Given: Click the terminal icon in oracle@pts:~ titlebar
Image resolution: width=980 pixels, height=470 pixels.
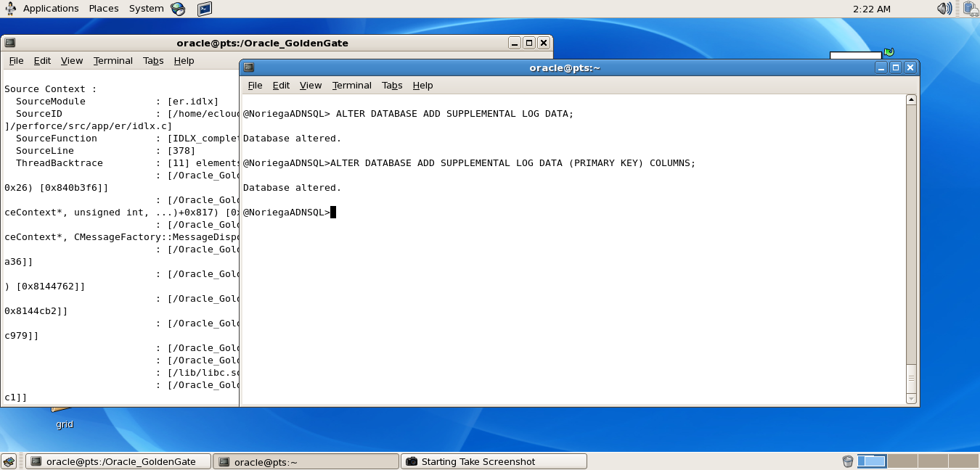Looking at the screenshot, I should point(248,67).
